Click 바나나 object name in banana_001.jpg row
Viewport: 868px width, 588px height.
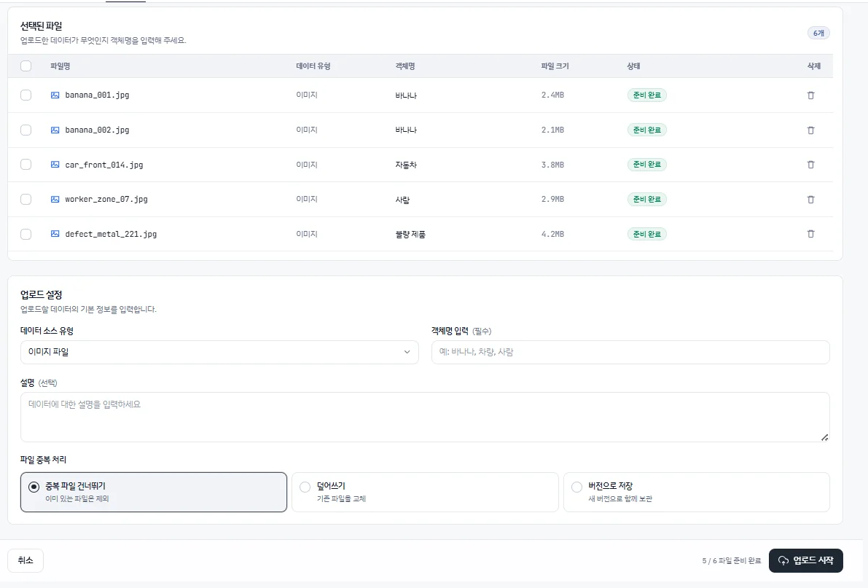pyautogui.click(x=406, y=95)
